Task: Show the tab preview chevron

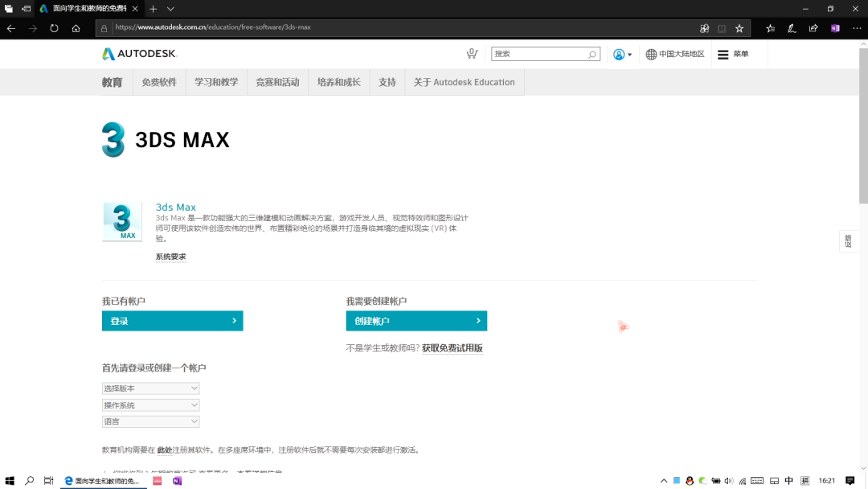Action: pyautogui.click(x=170, y=9)
